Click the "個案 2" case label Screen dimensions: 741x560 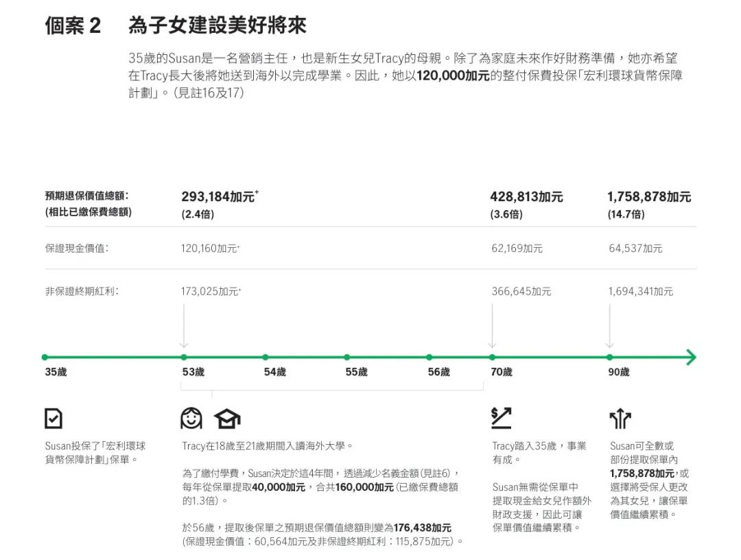tap(73, 25)
